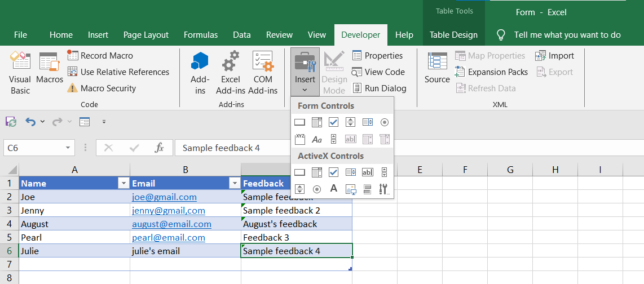Insert ActiveX Text Box (ab|)
Screen dimensions: 644x284
pos(367,172)
